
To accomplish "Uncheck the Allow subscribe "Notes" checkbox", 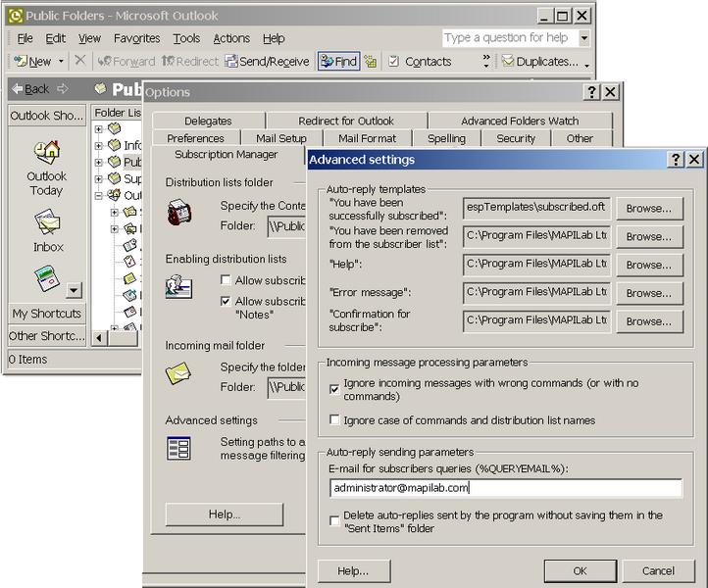I will [226, 301].
